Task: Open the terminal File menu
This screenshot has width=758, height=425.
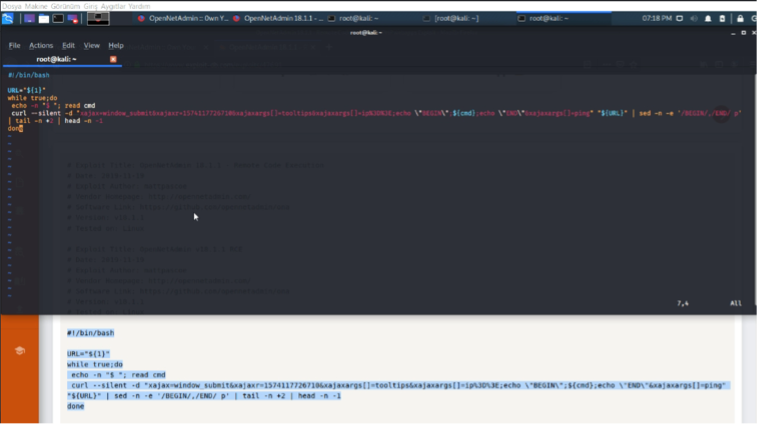Action: pyautogui.click(x=15, y=45)
